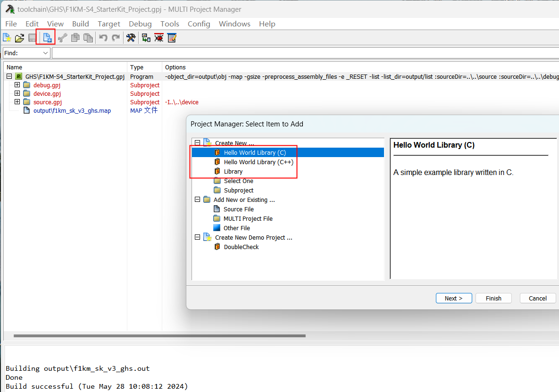Select the Source File item
Screen dimensions: 559x392
238,209
